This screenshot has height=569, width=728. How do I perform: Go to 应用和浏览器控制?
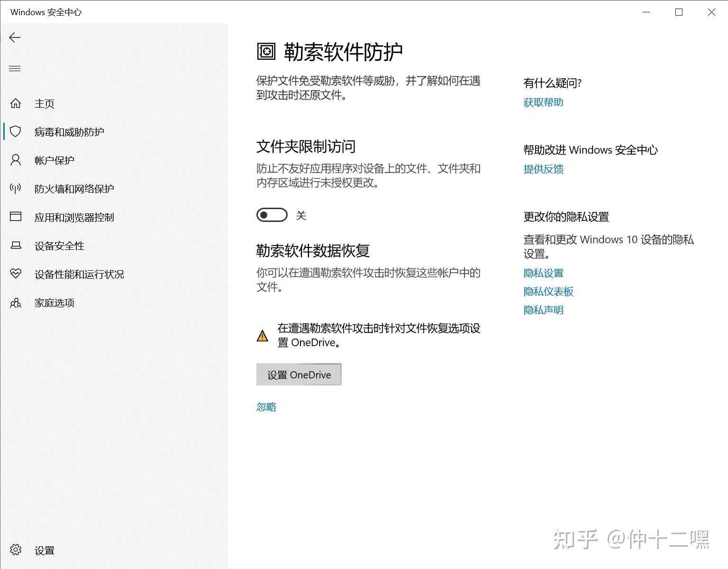click(74, 217)
